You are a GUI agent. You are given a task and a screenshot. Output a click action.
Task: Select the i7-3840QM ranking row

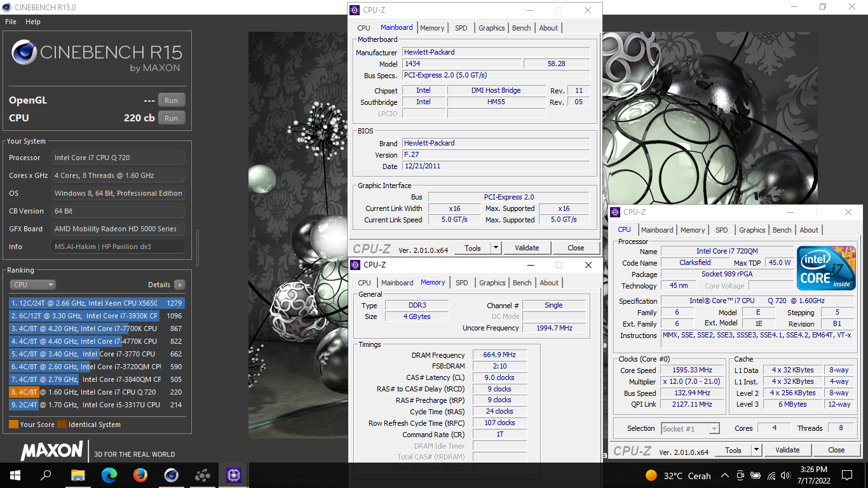tap(97, 379)
